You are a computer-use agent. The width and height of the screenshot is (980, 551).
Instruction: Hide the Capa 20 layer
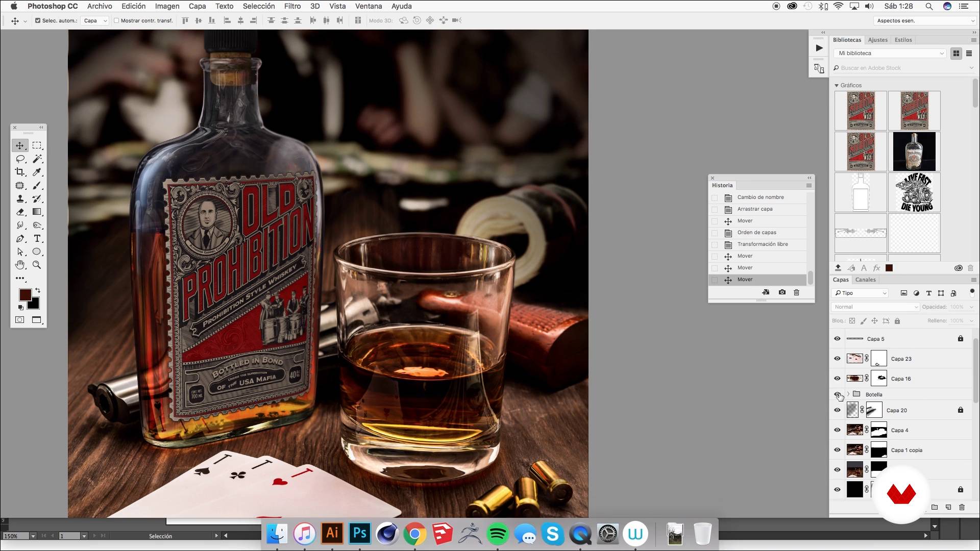click(x=837, y=410)
